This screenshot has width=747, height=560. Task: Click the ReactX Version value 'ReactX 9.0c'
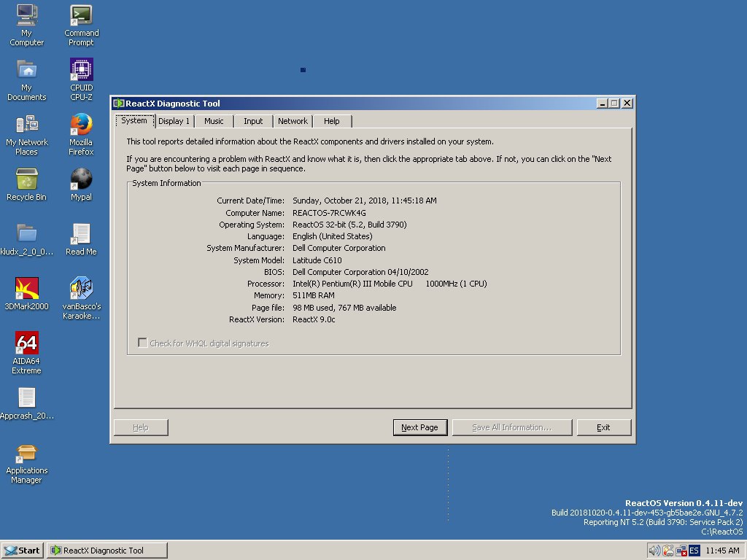(314, 319)
